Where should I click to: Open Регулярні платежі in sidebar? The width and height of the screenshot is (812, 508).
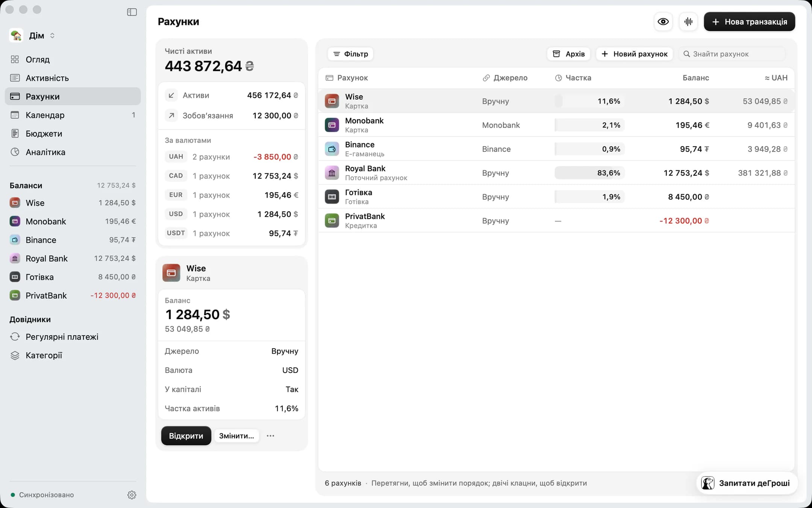coord(73,337)
